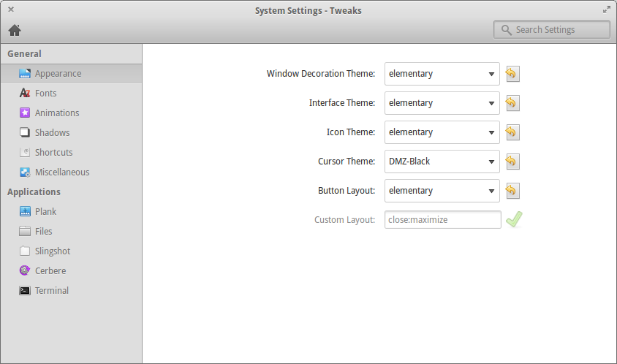The height and width of the screenshot is (364, 617).
Task: Click the Search Settings field
Action: (x=552, y=30)
